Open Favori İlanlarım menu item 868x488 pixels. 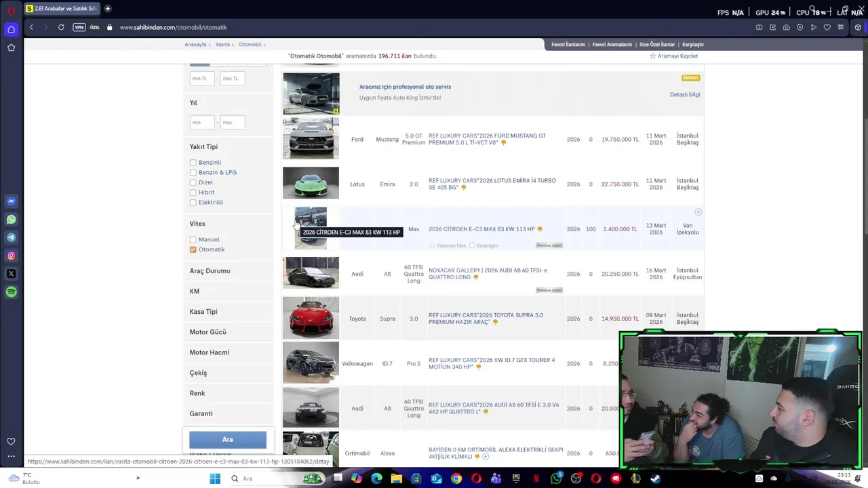tap(568, 45)
